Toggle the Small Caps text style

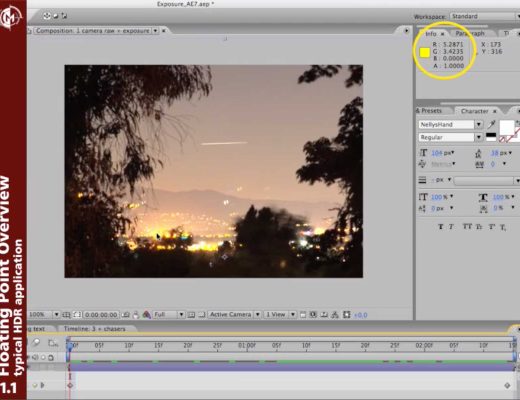479,227
